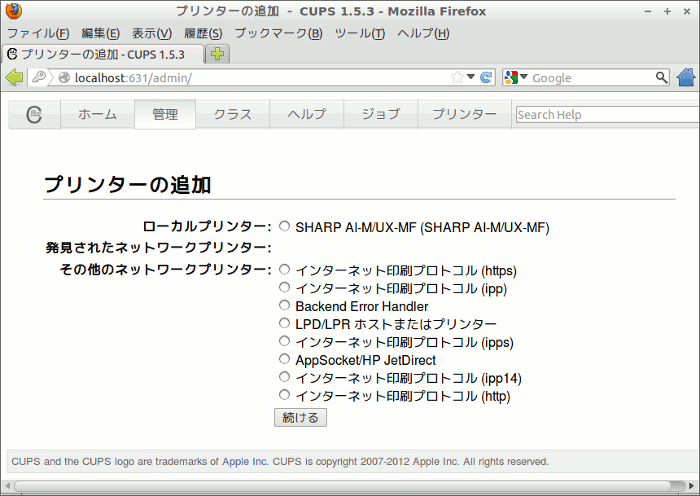Screen dimensions: 700x496
Task: Select the AppSocket/HP JetDirect radio button
Action: (x=285, y=360)
